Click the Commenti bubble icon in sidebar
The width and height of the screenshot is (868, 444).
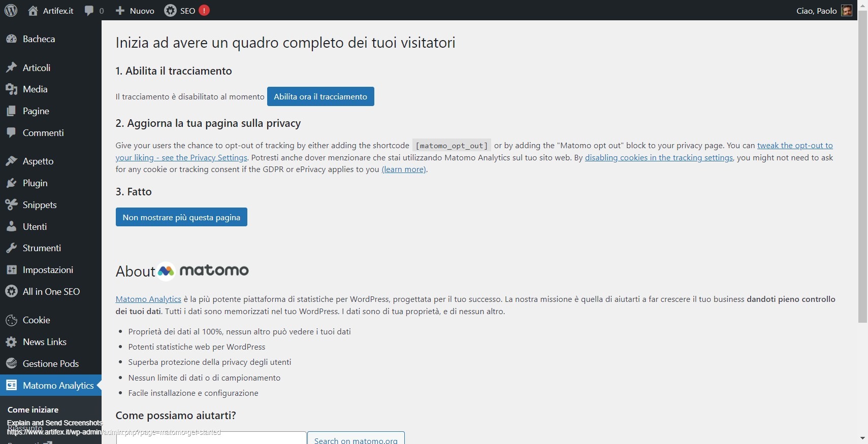pos(11,133)
